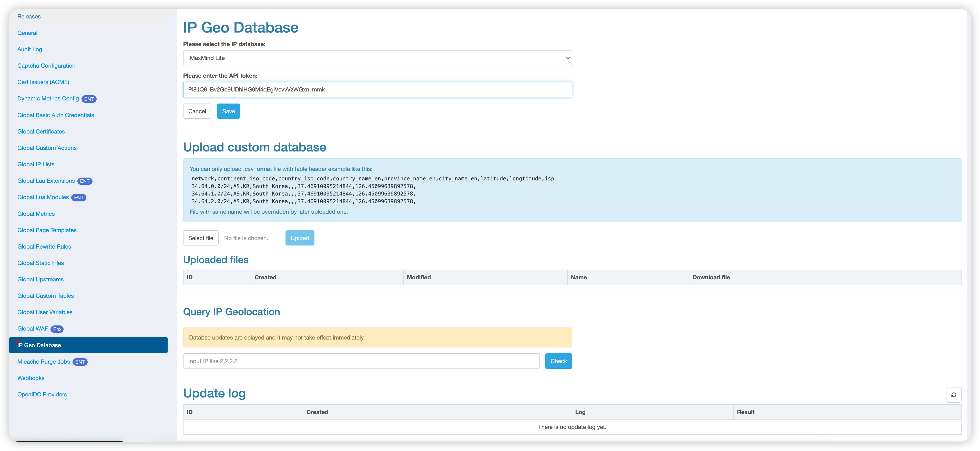Open Global Metrics

(36, 214)
